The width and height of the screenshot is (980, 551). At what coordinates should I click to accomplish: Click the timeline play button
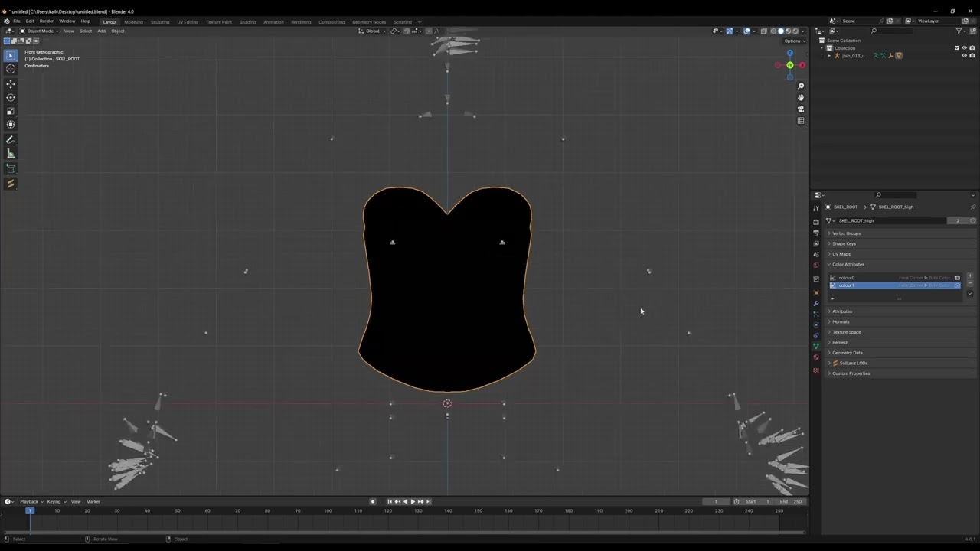[413, 502]
